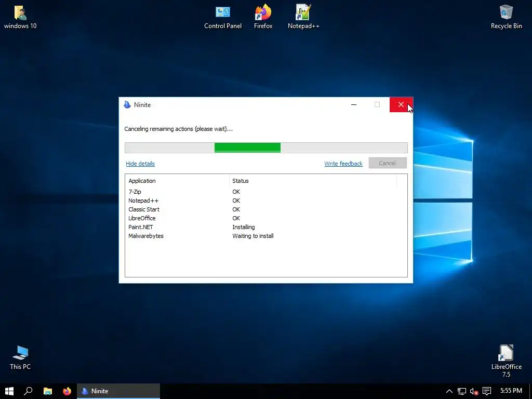
Task: Show hidden system tray icons
Action: pyautogui.click(x=449, y=391)
